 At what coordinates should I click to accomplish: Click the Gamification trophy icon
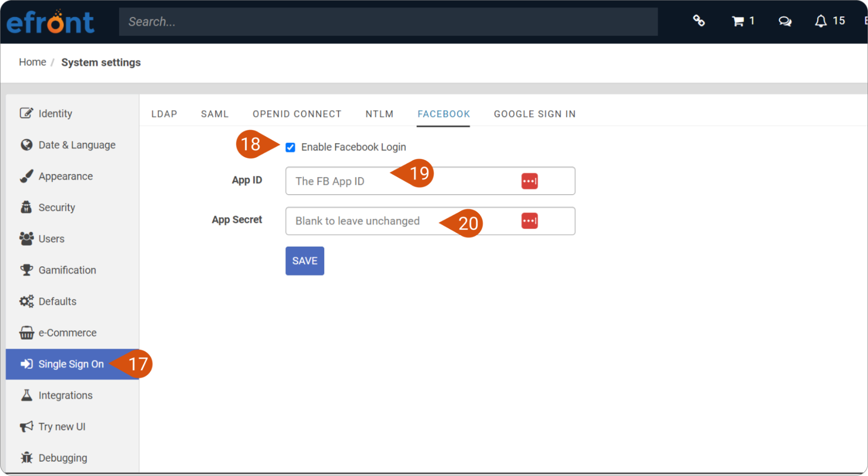(26, 270)
